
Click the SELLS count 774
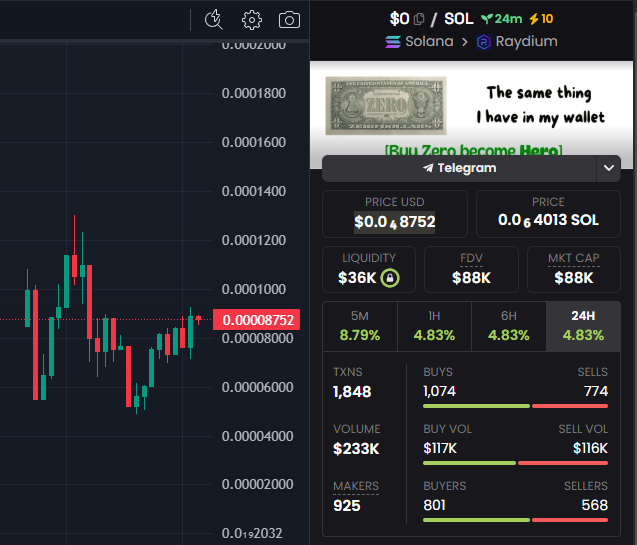[596, 391]
